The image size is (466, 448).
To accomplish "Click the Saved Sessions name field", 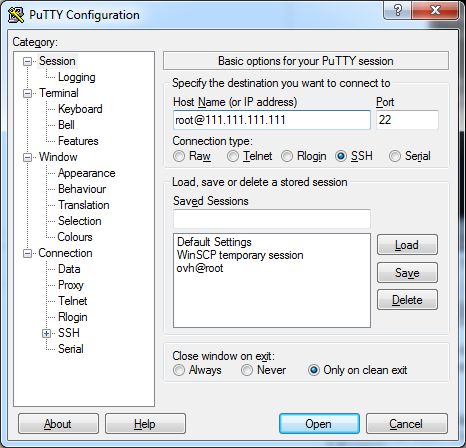I will (x=272, y=219).
